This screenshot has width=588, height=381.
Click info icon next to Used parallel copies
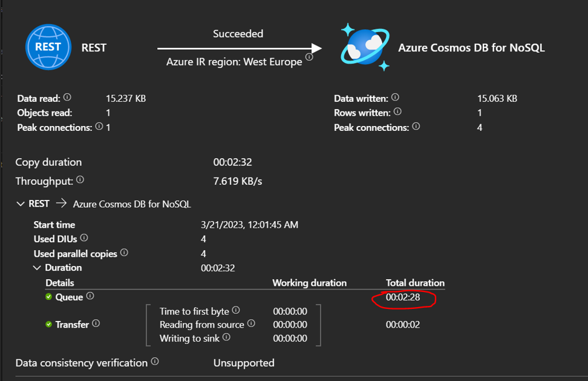pos(124,253)
